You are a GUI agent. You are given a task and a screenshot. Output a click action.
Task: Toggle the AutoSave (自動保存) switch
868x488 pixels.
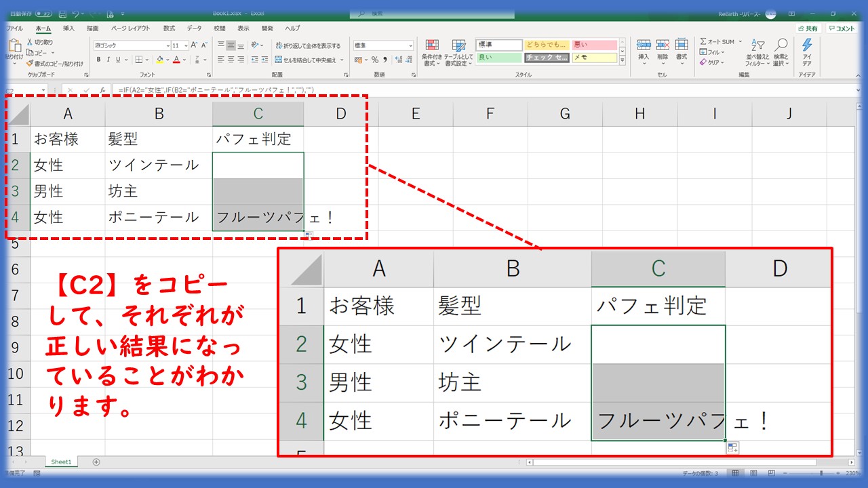click(43, 14)
